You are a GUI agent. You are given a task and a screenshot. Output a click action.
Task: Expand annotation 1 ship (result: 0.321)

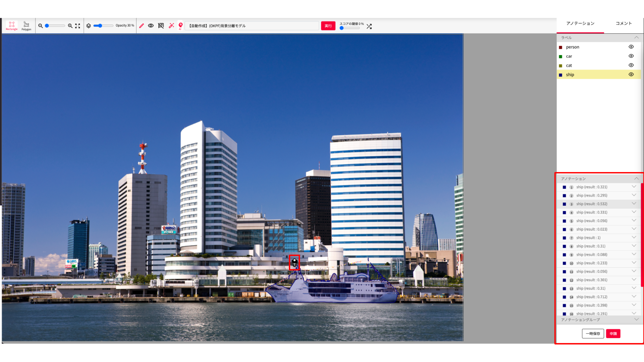(634, 187)
